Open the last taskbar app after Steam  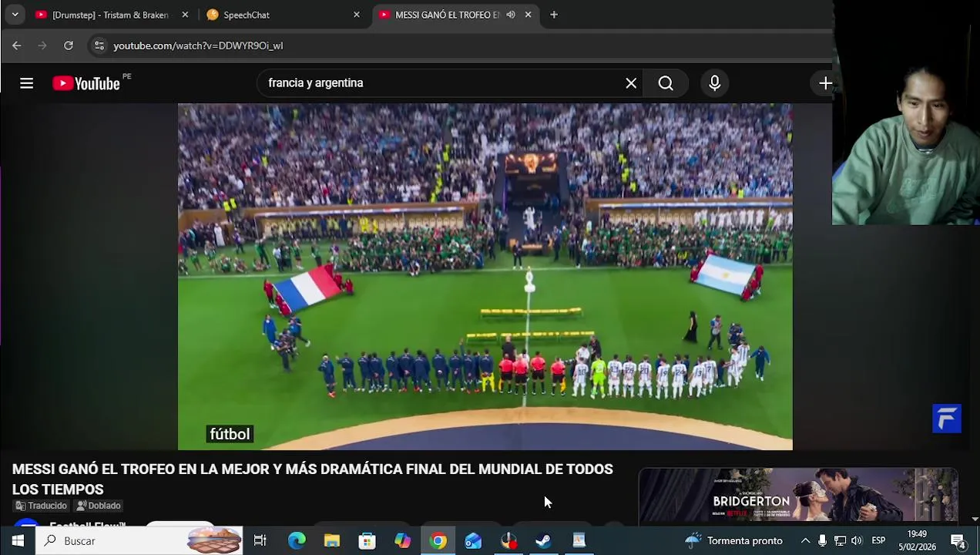point(579,541)
